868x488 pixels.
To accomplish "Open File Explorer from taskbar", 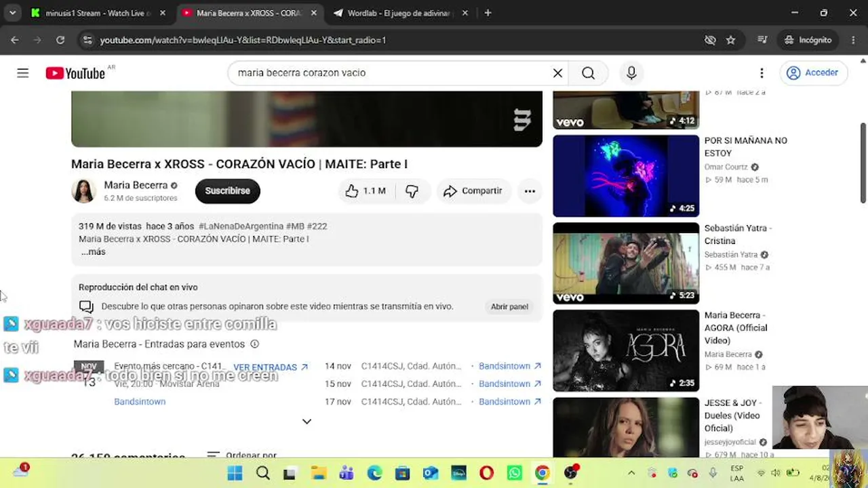I will tap(319, 473).
